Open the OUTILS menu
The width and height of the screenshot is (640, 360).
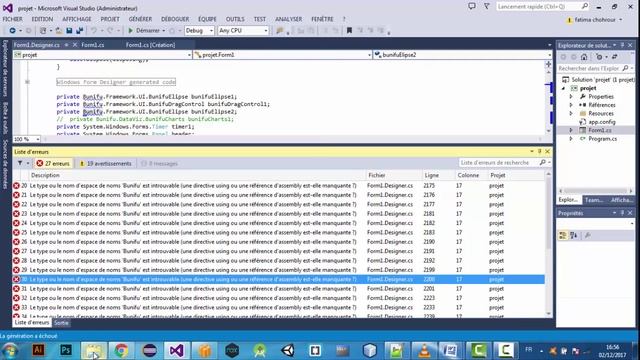pyautogui.click(x=235, y=19)
